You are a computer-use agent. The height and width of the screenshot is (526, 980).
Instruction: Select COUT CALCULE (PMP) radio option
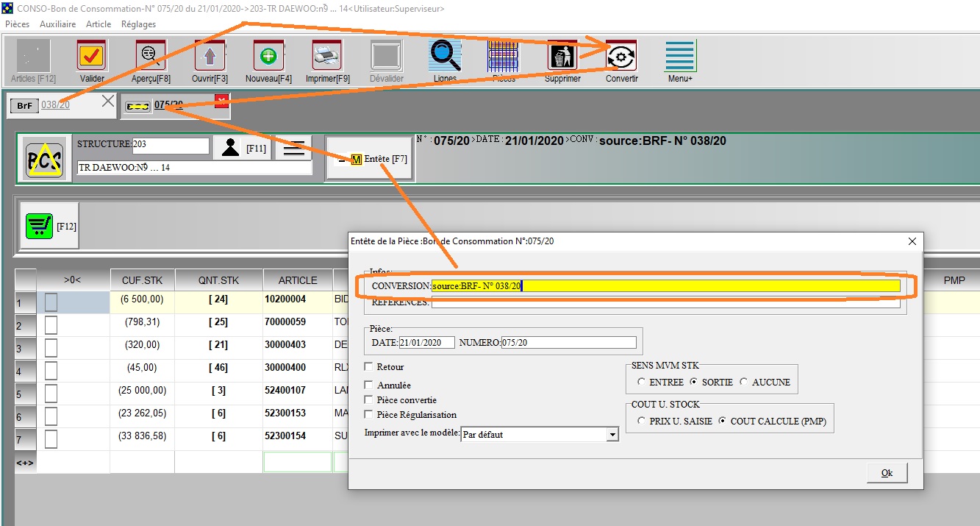click(x=723, y=422)
